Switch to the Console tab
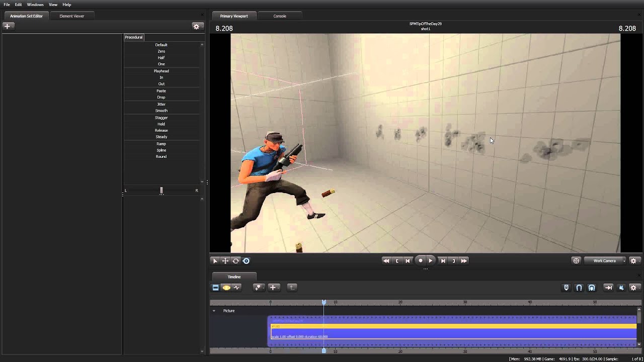The image size is (644, 362). click(280, 16)
